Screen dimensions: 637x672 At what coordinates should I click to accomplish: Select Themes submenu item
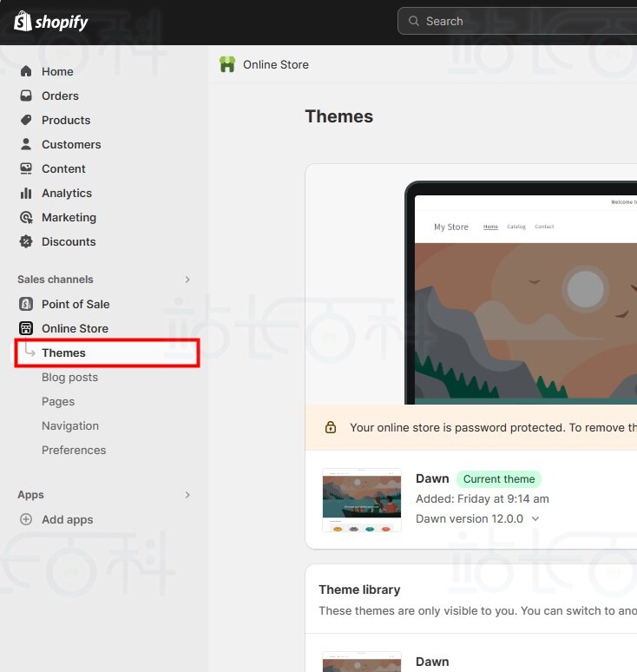(107, 352)
